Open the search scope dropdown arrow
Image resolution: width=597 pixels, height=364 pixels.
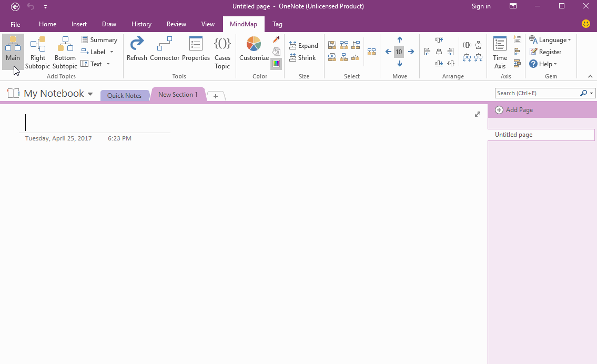[591, 93]
